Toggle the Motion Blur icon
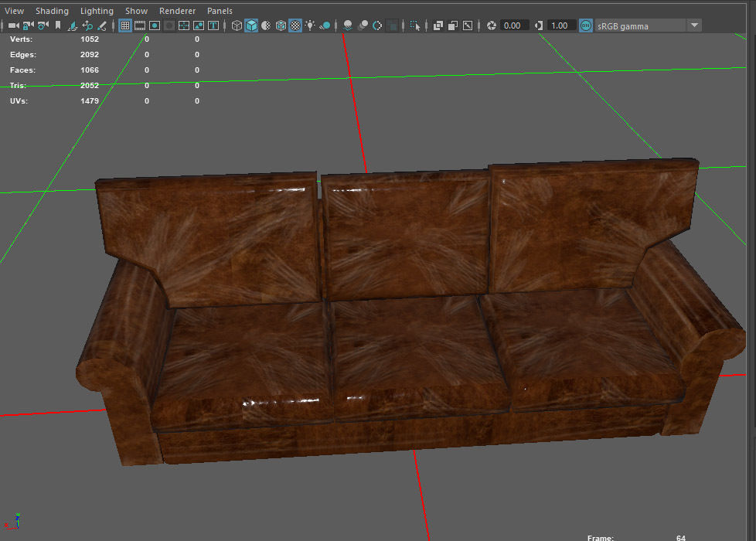The image size is (756, 541). tap(363, 26)
